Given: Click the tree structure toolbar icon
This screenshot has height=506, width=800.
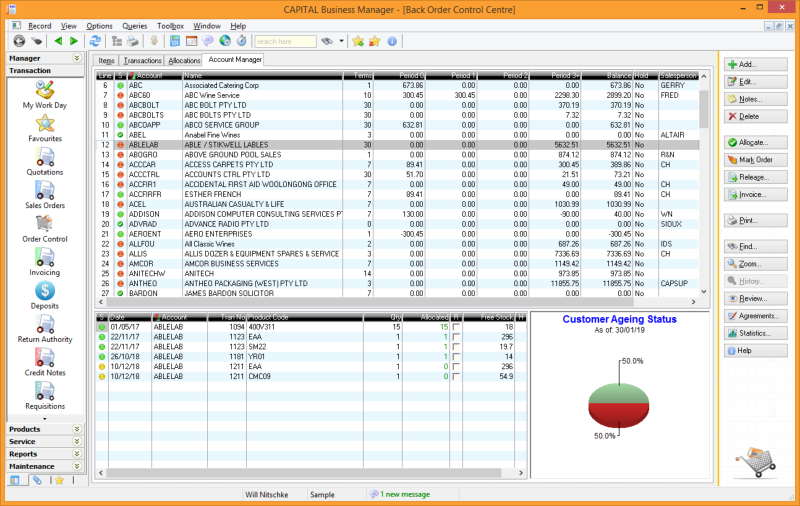Looking at the screenshot, I should pyautogui.click(x=117, y=41).
